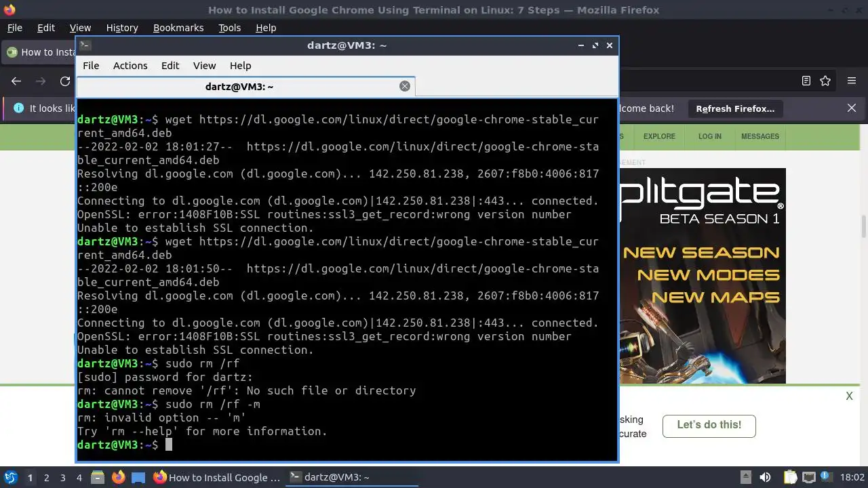This screenshot has height=488, width=868.
Task: Dismiss the Refresh Firefox notification bar
Action: [852, 108]
